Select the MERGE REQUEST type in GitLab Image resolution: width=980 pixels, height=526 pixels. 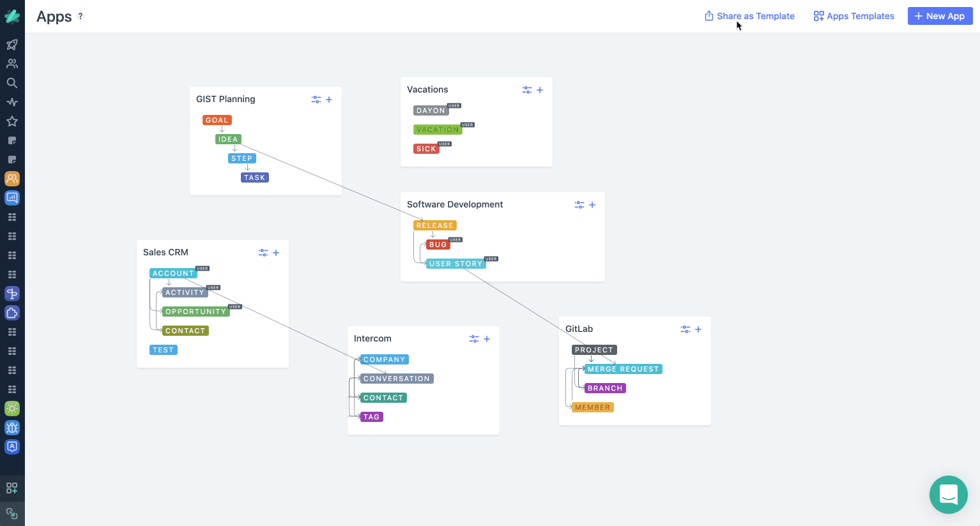(x=623, y=369)
